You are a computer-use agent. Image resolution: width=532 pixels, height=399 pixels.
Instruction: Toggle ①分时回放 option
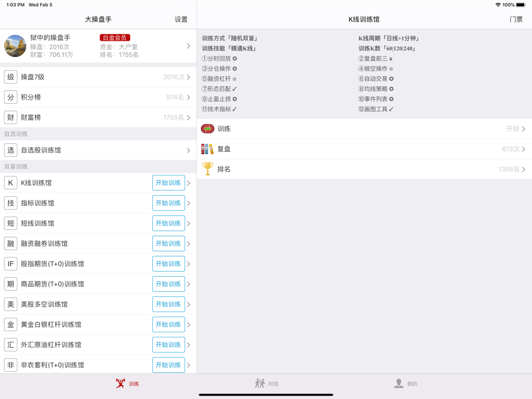(x=219, y=58)
